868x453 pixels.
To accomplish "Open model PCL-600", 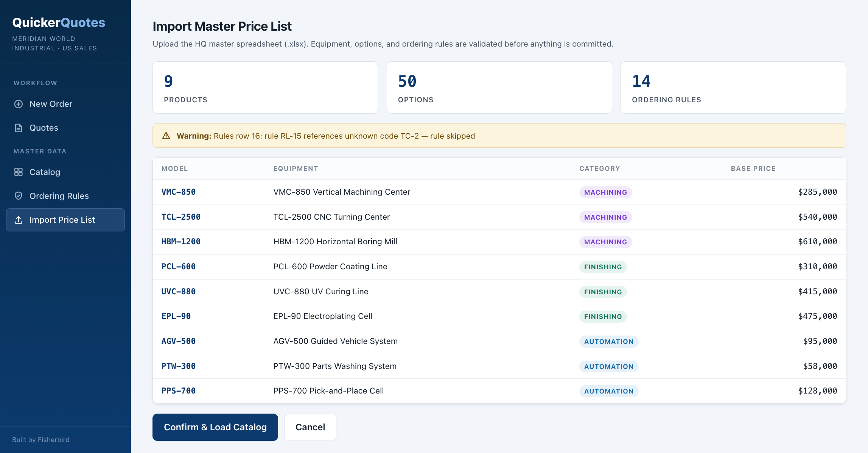I will coord(179,267).
